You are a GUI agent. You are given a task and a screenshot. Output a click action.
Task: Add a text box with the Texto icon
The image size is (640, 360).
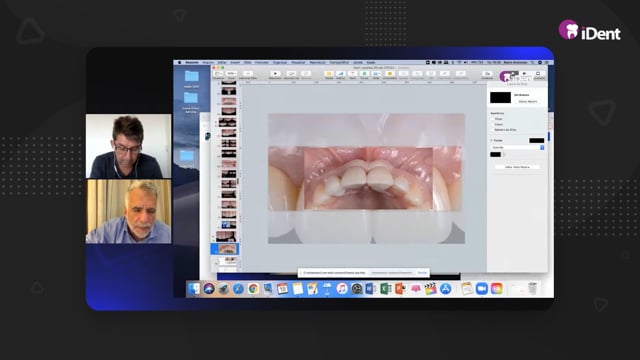point(353,74)
